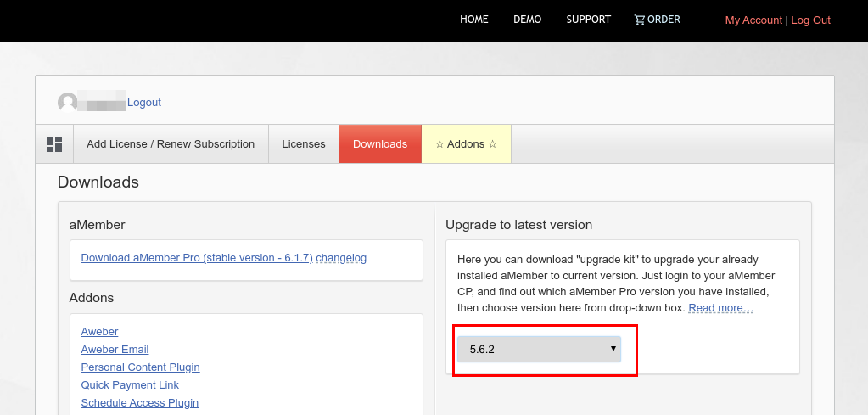Click the My Account link
The image size is (868, 415).
tap(753, 20)
